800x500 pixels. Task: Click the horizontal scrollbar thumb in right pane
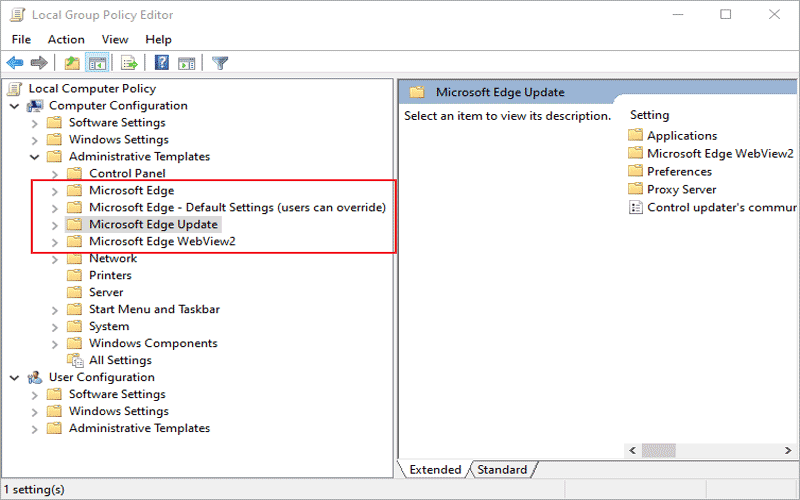659,451
